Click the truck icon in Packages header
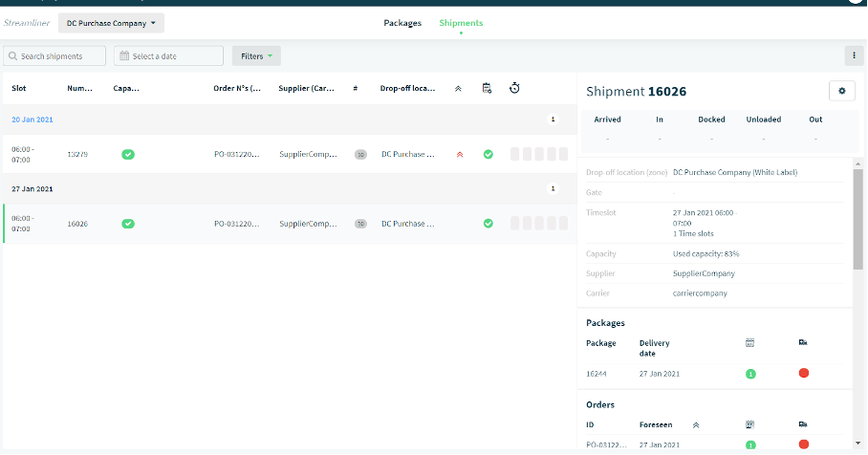The height and width of the screenshot is (455, 868). [803, 342]
